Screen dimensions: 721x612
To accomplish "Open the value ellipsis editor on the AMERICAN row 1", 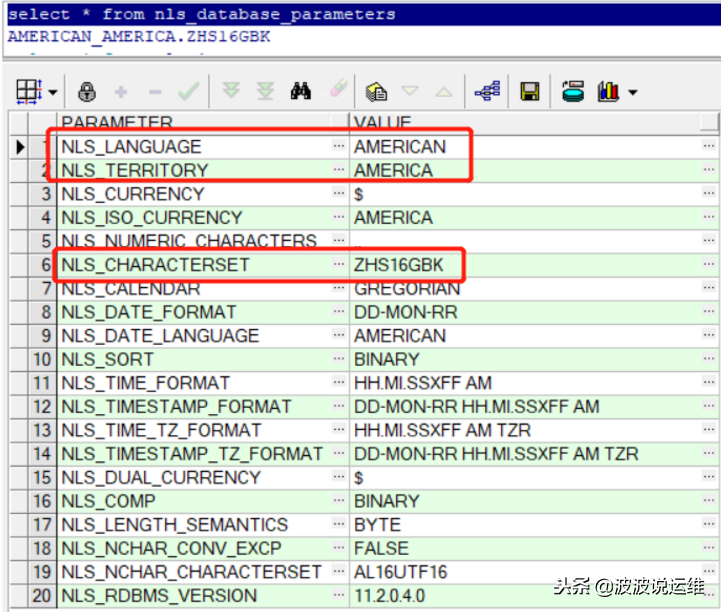I will (x=709, y=146).
